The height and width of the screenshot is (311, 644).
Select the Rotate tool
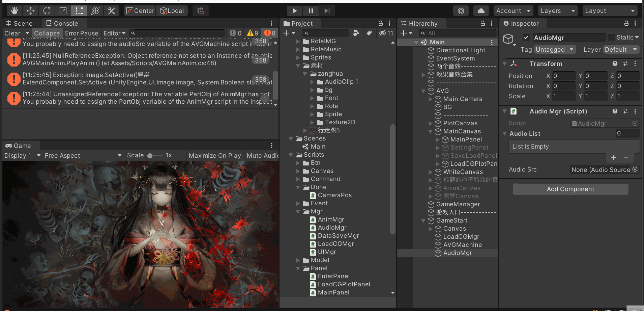tap(47, 11)
